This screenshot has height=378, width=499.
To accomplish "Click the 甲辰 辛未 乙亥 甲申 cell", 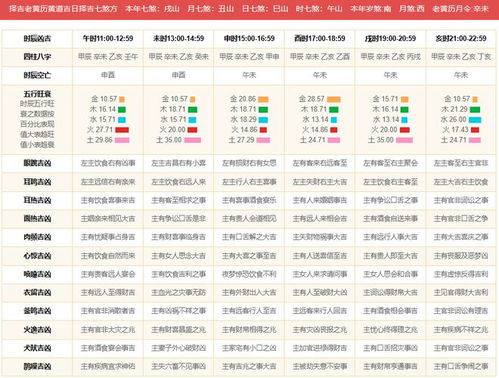I will click(249, 57).
